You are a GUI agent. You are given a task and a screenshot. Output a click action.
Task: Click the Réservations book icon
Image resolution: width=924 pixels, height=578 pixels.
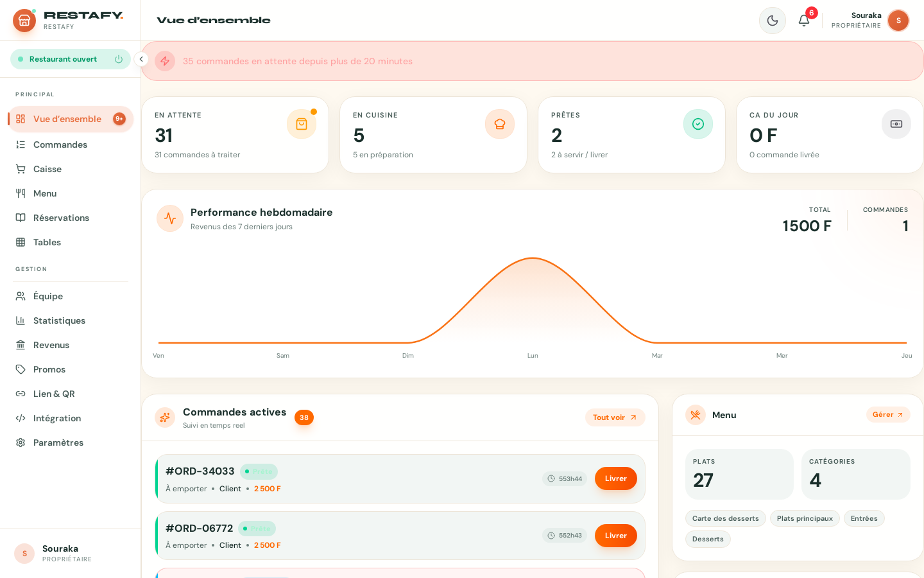pos(21,218)
